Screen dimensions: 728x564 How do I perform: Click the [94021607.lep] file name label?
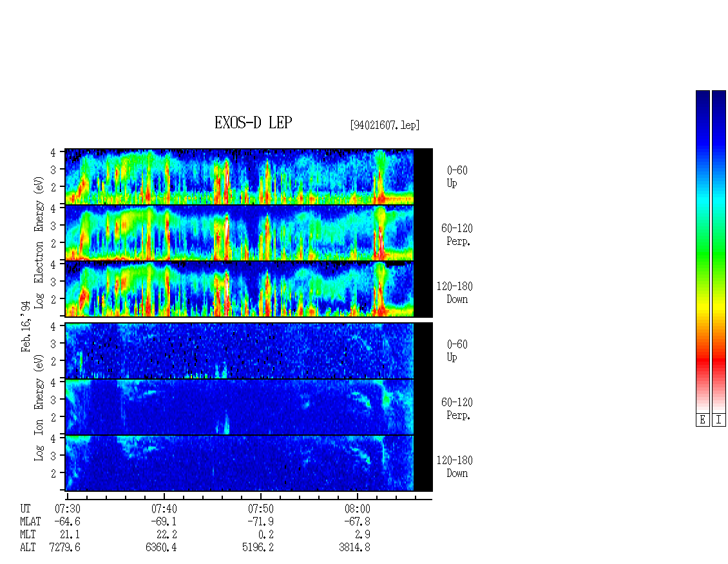385,125
